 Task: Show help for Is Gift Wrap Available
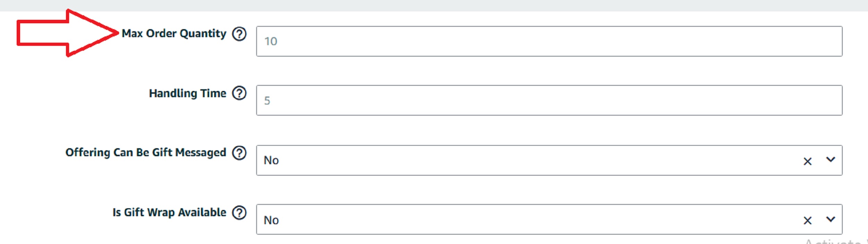(239, 212)
